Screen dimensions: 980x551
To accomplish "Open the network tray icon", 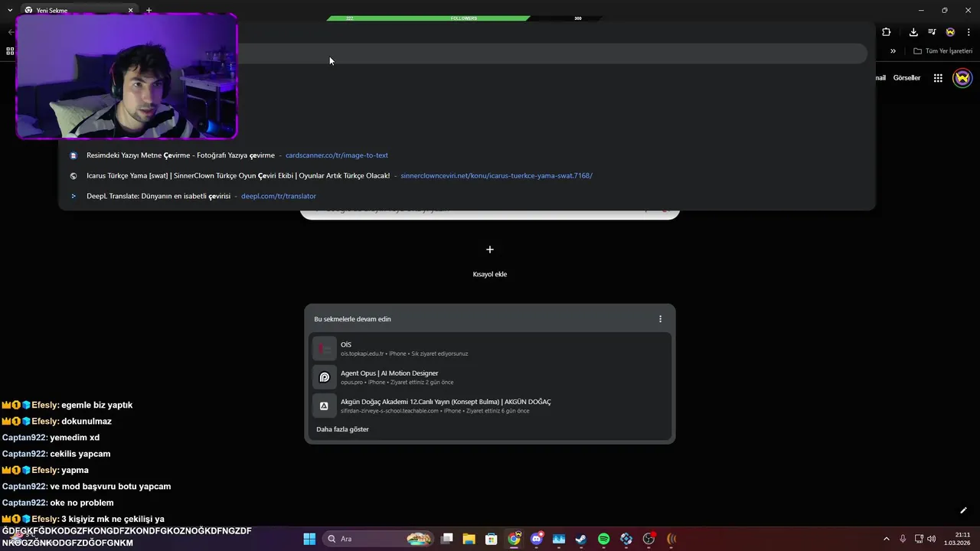I will (x=920, y=539).
